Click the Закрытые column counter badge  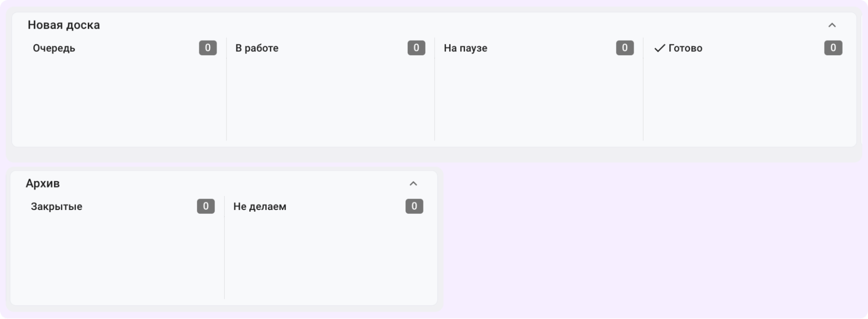205,206
